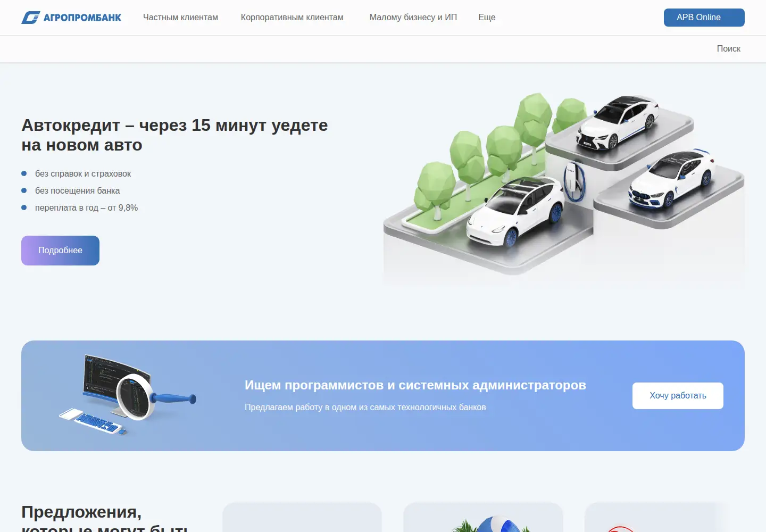
Task: Open the Корпоративным клиентам menu
Action: 292,18
